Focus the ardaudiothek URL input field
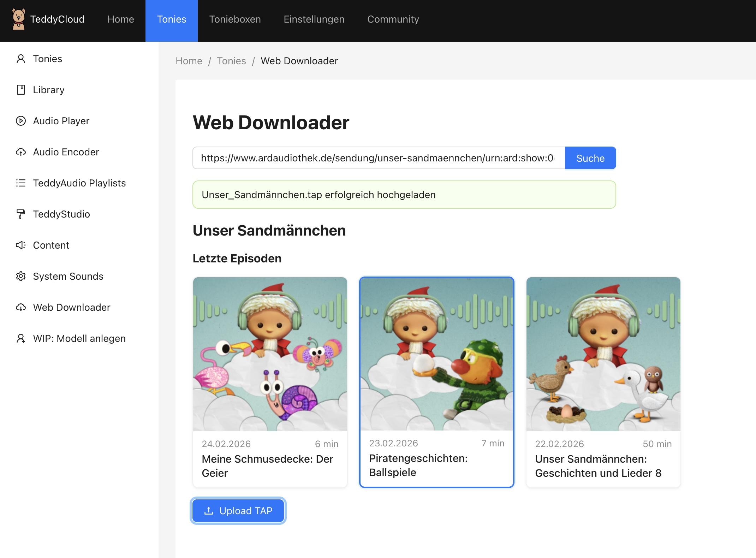 (x=379, y=158)
